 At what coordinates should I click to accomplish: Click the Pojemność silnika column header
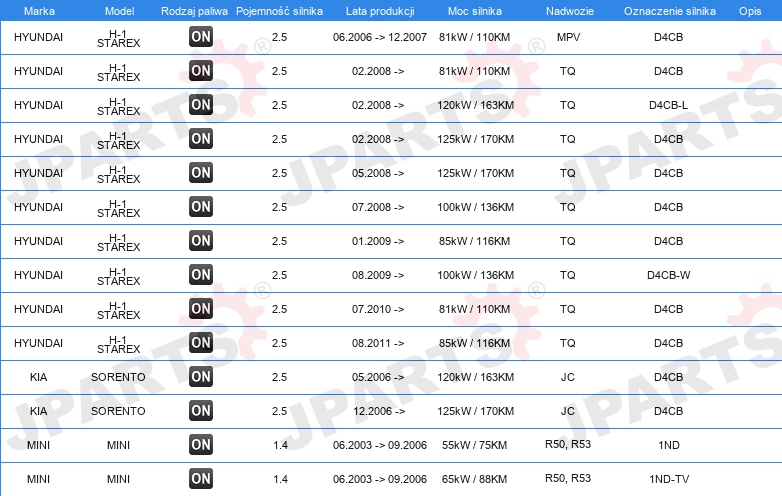coord(279,11)
